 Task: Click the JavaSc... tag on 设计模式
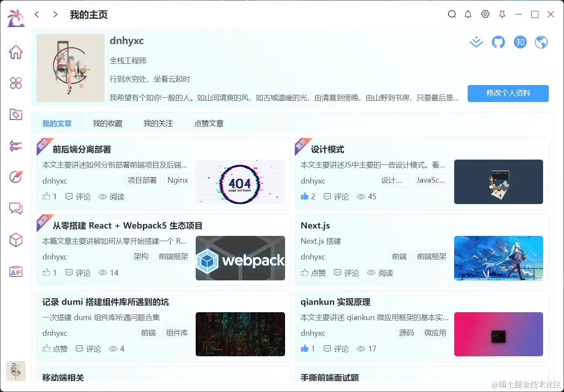tap(431, 181)
